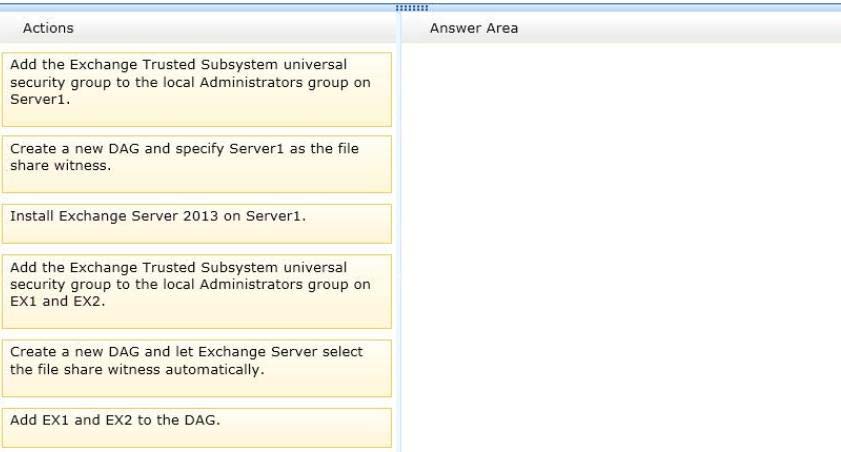
Task: Click the 'Server1.' text ending the first action
Action: coord(40,99)
